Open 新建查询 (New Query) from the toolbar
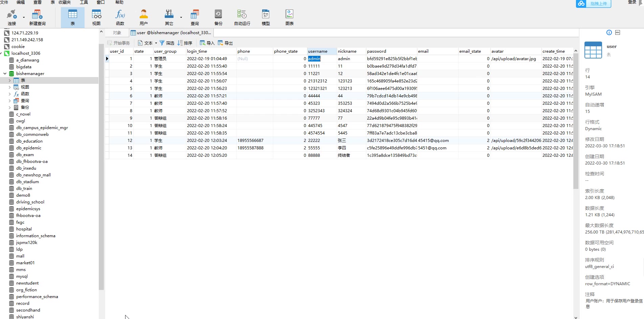The height and width of the screenshot is (319, 644). click(37, 17)
